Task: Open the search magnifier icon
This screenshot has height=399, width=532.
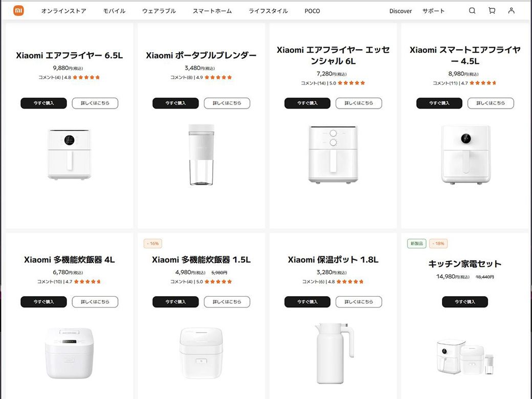Action: (x=472, y=11)
